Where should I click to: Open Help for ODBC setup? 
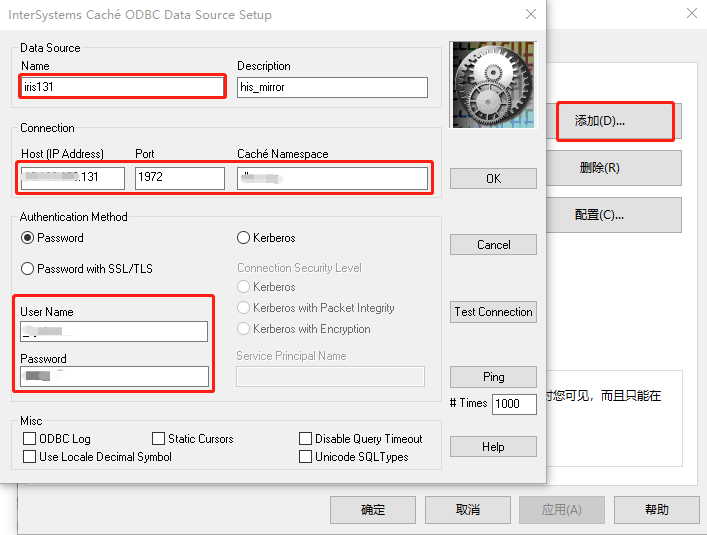493,447
